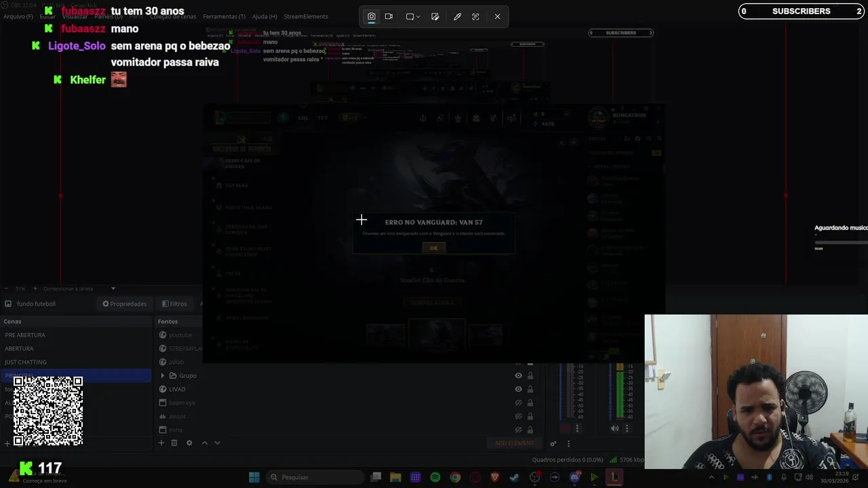Toggle visibility of the LIVAD source
Screen dimensions: 868x488
[x=518, y=389]
